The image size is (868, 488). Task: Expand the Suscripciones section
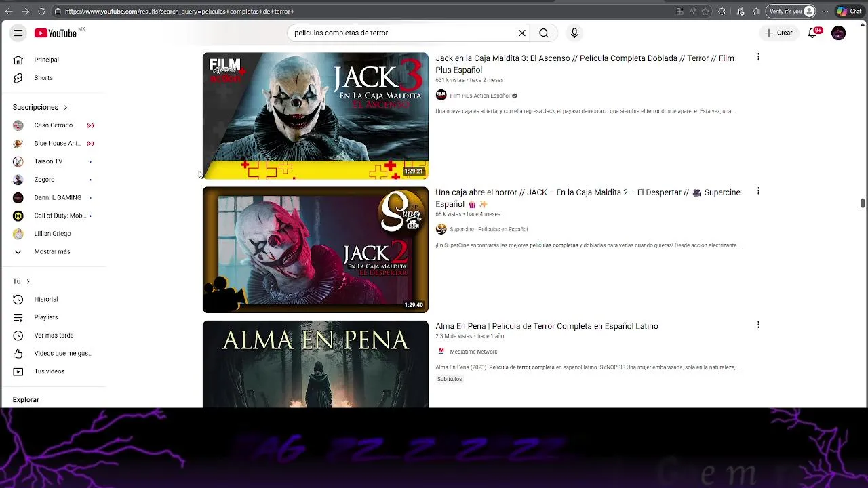click(40, 107)
